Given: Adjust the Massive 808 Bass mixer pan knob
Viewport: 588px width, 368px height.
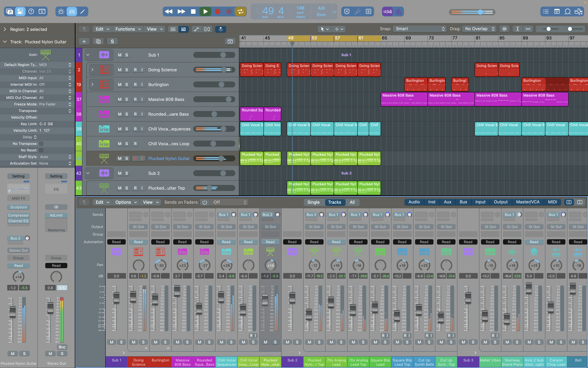Looking at the screenshot, I should [x=182, y=265].
